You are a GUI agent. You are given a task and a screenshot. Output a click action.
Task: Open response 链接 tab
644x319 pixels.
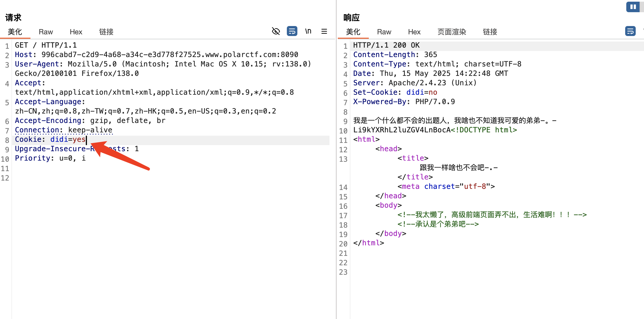pyautogui.click(x=490, y=32)
